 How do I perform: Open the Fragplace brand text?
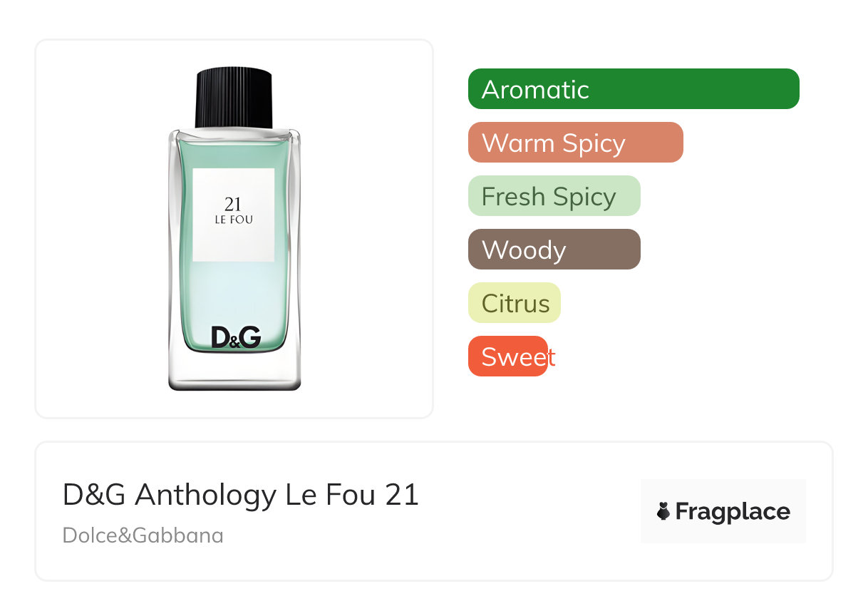click(733, 512)
